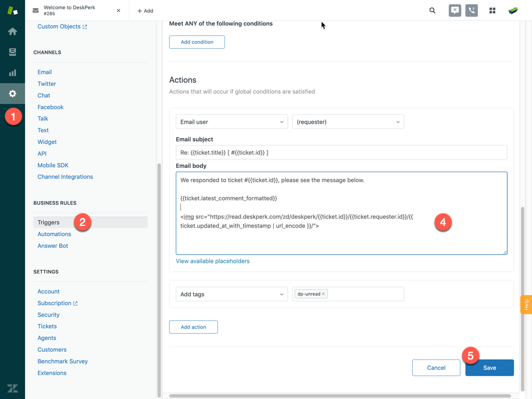
Task: Open the (requester) recipient dropdown
Action: [x=348, y=122]
